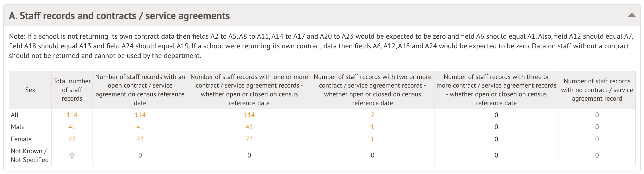The width and height of the screenshot is (644, 174).
Task: Open the All total staff records link 114
Action: tap(72, 115)
